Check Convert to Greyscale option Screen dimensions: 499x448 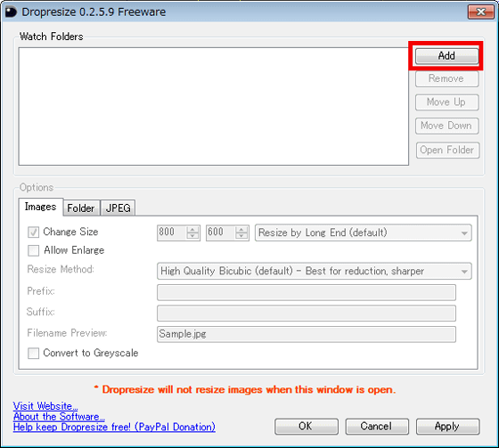point(33,354)
